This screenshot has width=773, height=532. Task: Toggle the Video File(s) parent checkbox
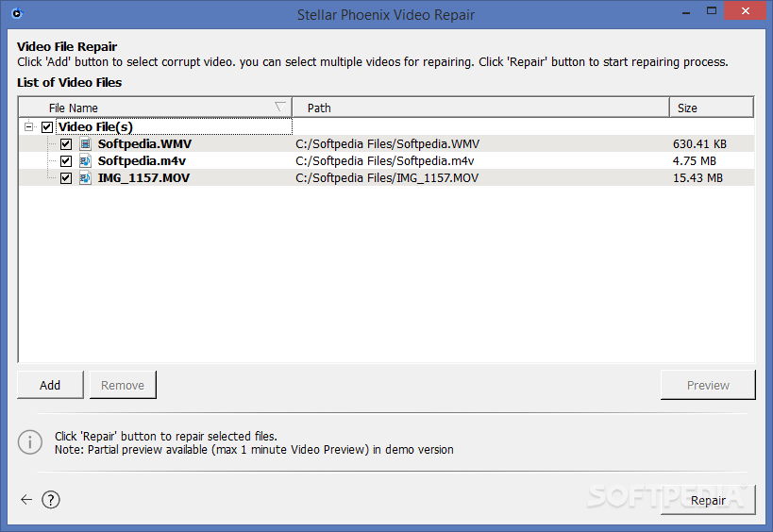click(x=47, y=127)
